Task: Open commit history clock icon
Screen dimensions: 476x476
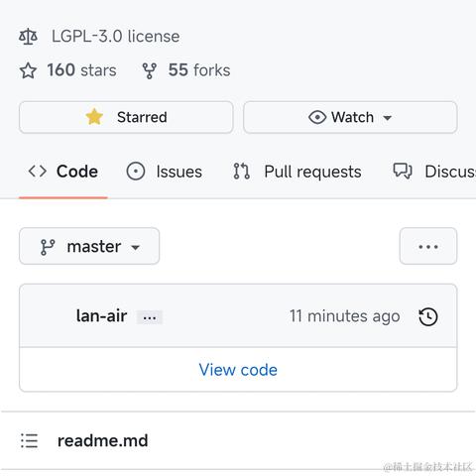Action: click(x=428, y=316)
